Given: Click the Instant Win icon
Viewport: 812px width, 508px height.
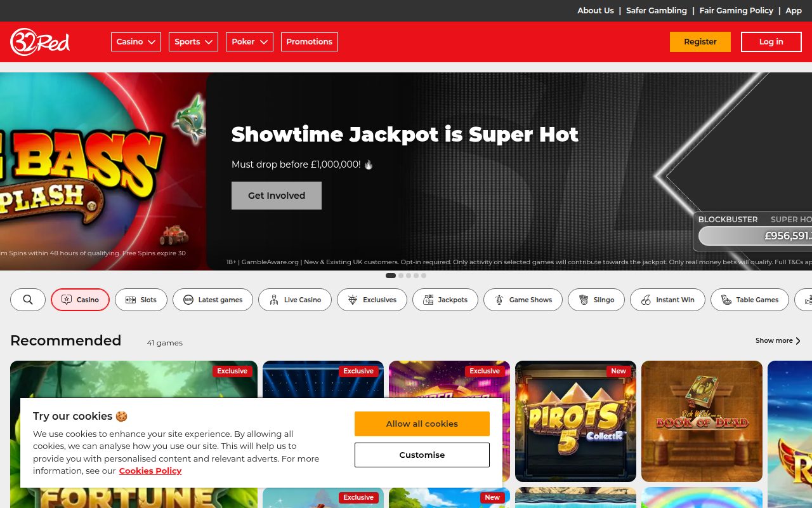Looking at the screenshot, I should tap(646, 300).
